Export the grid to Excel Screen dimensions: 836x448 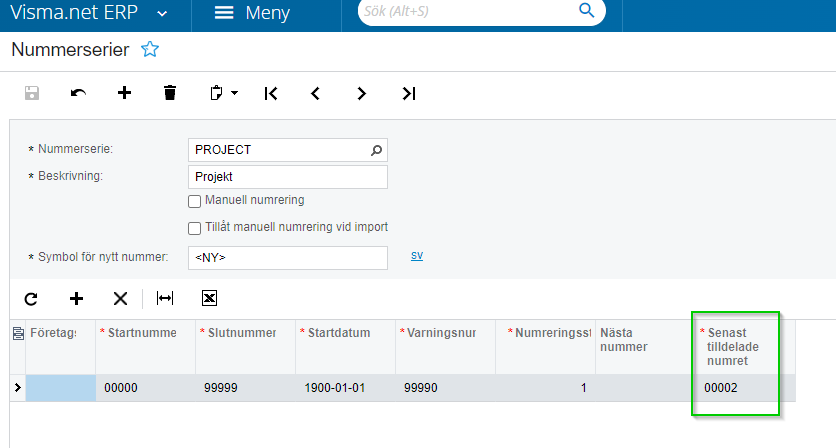pyautogui.click(x=210, y=298)
